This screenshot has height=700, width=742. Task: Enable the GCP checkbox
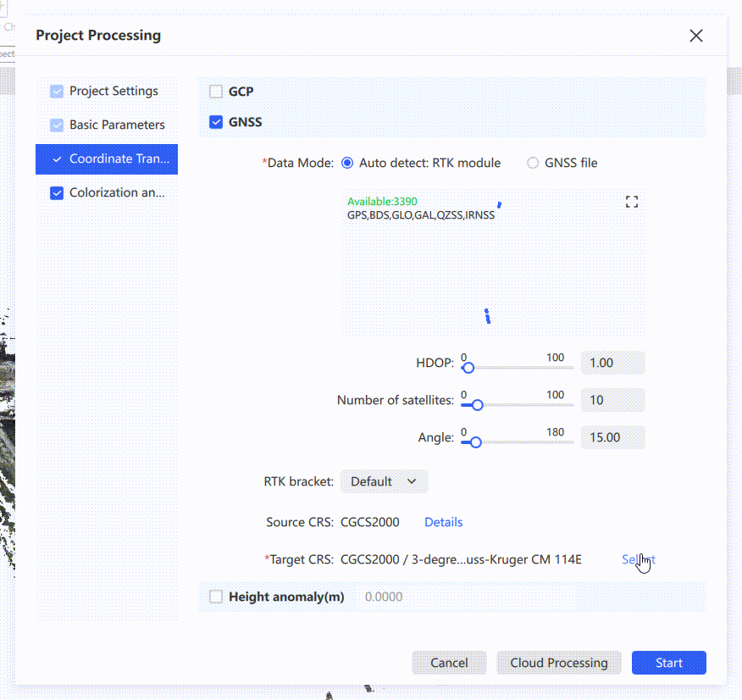point(216,92)
